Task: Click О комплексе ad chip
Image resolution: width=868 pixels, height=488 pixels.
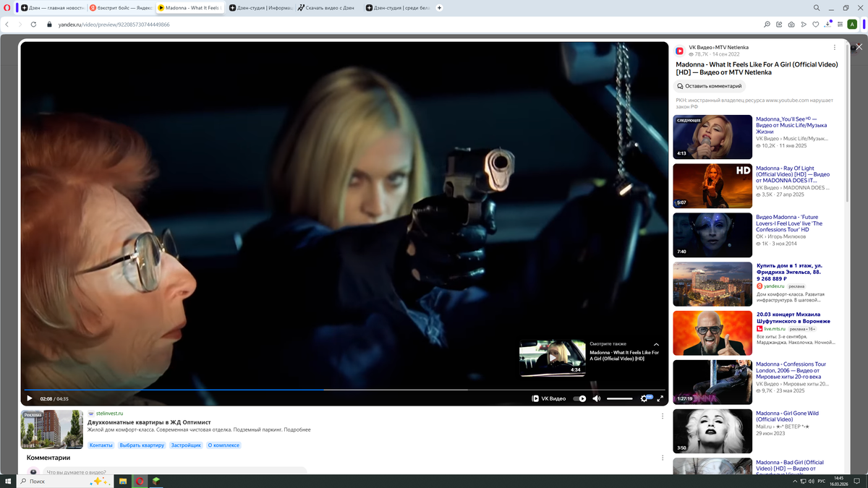Action: click(224, 445)
